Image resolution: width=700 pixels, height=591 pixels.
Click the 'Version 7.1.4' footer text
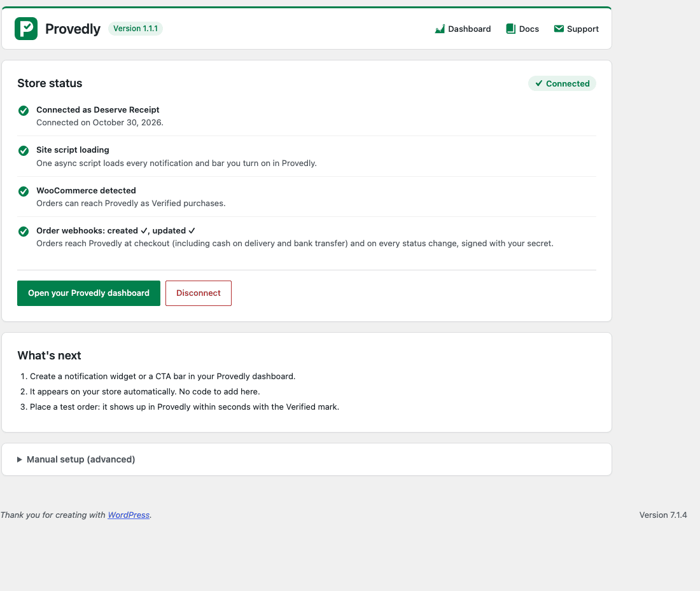point(663,515)
